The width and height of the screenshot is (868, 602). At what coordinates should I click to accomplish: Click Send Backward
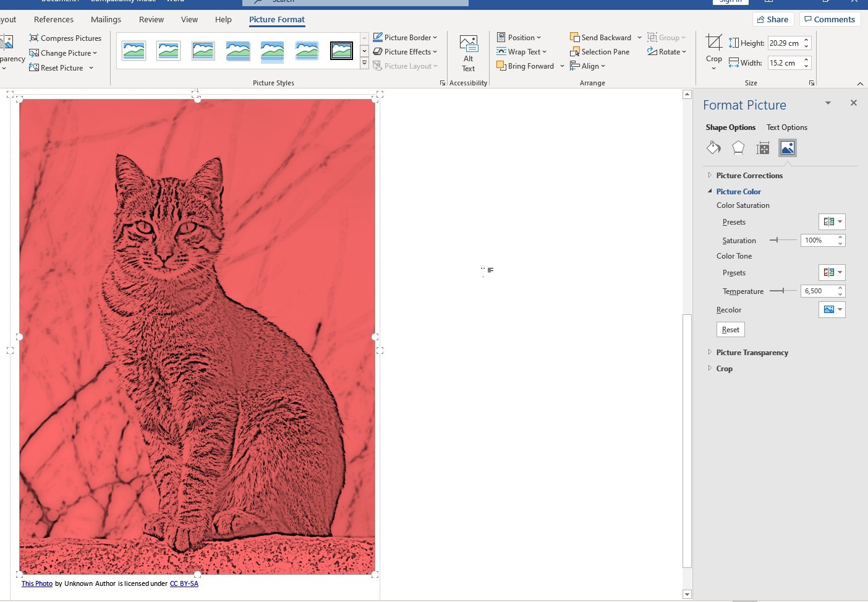[601, 38]
